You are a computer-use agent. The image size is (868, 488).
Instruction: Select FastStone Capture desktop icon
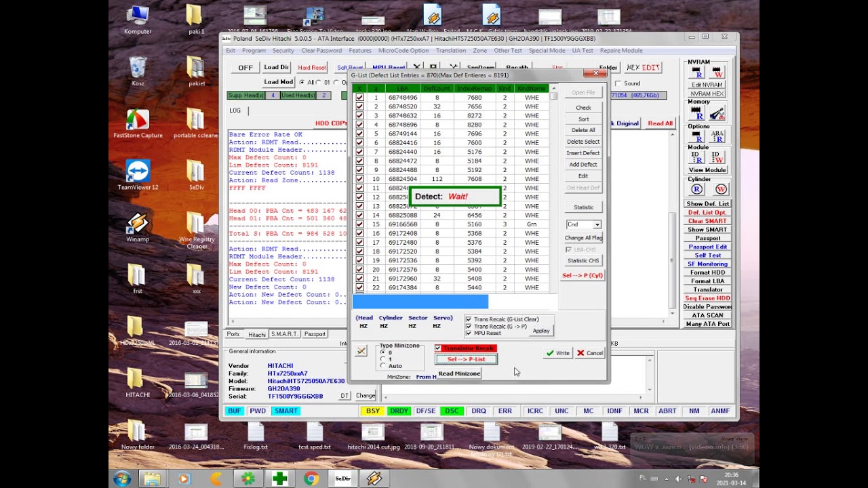(138, 124)
